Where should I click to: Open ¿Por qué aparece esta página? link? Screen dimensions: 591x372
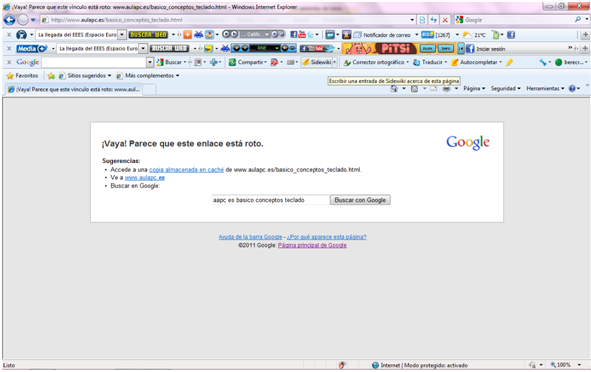click(x=326, y=237)
